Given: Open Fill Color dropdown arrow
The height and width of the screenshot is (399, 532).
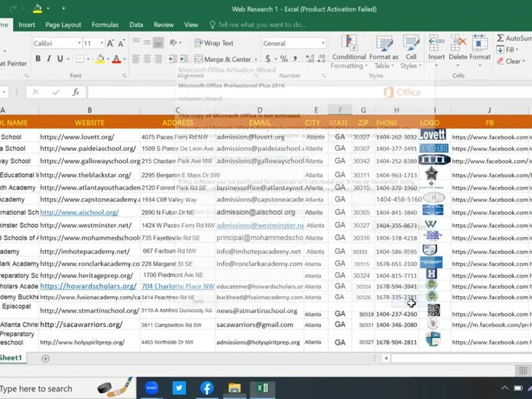Looking at the screenshot, I should pyautogui.click(x=108, y=59).
